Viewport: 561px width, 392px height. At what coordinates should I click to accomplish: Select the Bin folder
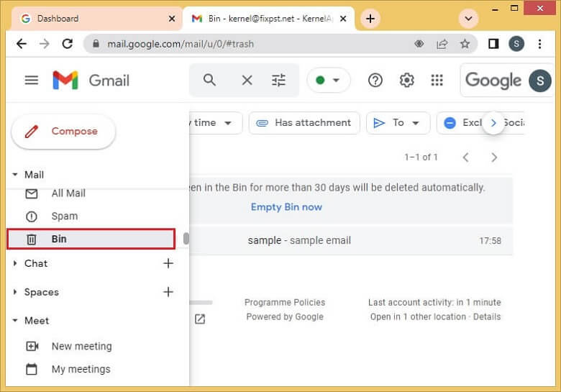click(91, 239)
